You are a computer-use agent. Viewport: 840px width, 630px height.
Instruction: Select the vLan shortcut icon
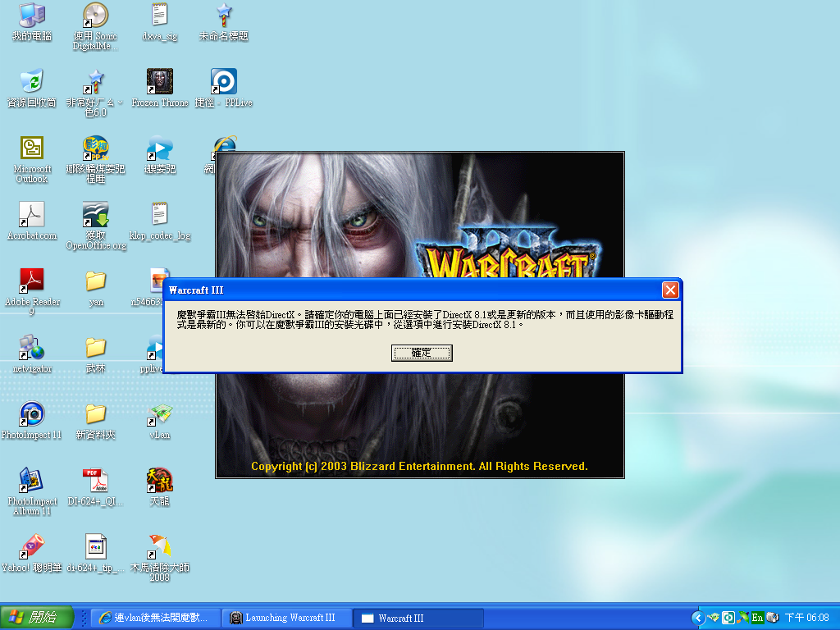(x=160, y=421)
